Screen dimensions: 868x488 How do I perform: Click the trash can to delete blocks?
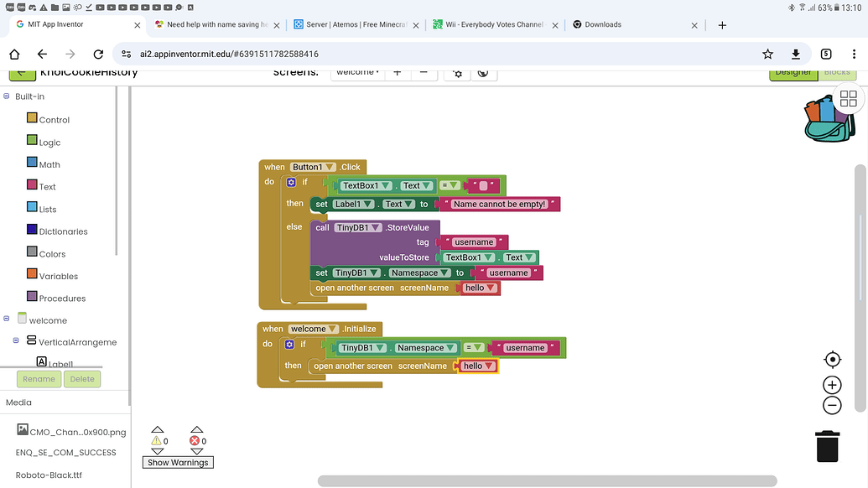coord(827,447)
